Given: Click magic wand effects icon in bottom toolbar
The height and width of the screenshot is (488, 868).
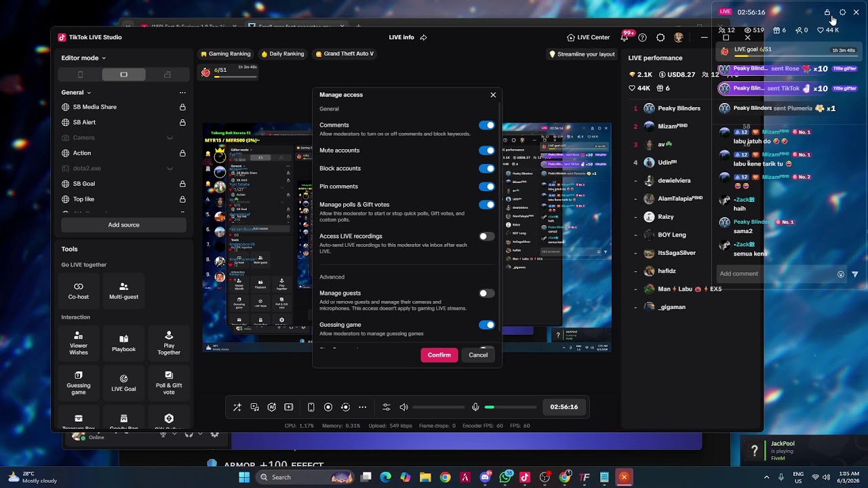Looking at the screenshot, I should pos(237,407).
